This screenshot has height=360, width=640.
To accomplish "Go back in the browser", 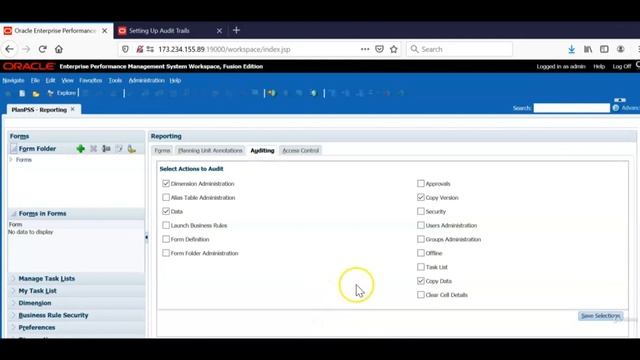I will tap(9, 49).
